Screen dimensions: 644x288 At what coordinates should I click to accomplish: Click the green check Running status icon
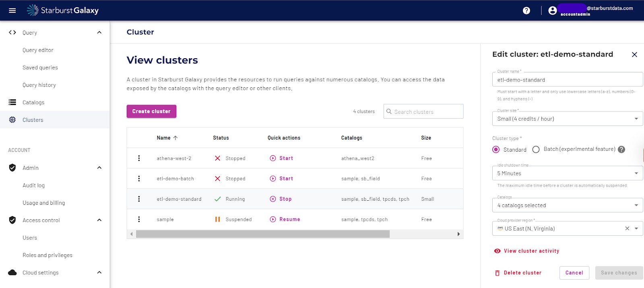click(217, 199)
